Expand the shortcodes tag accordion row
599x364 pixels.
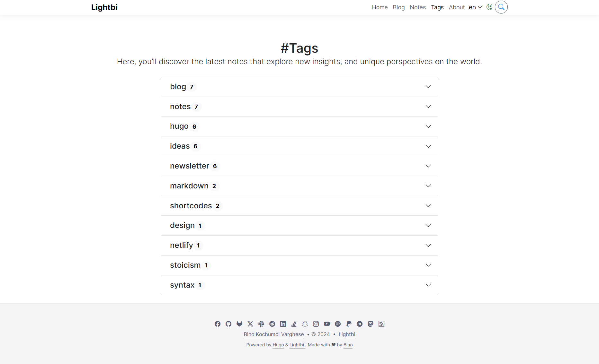point(299,206)
